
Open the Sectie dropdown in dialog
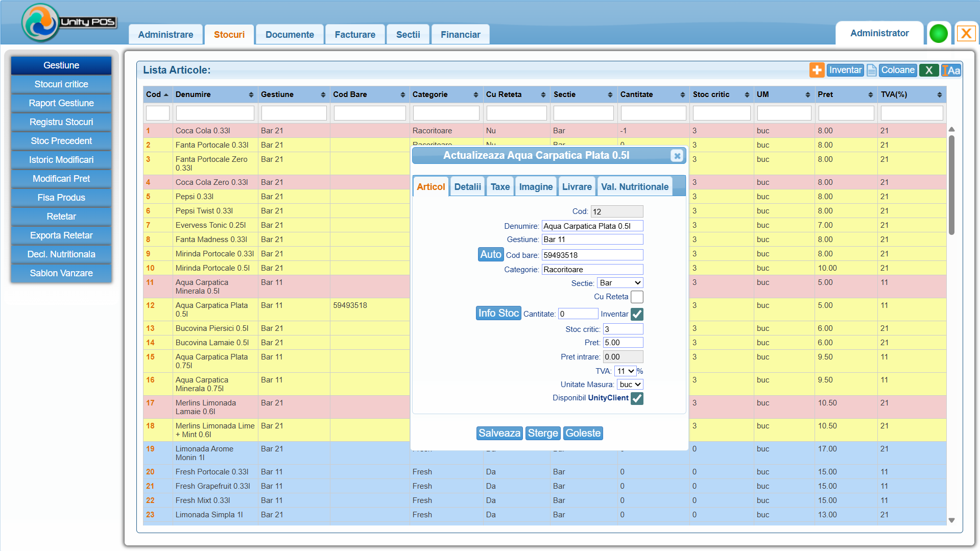620,283
